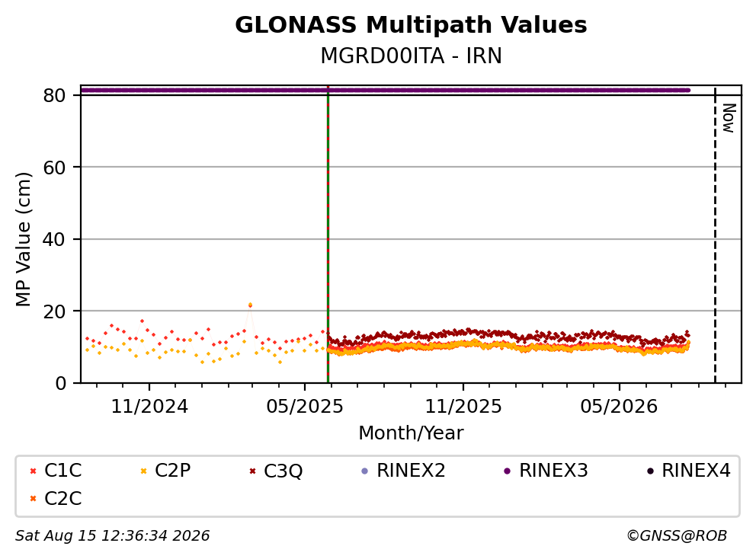
Task: Click the C2P peak point near 20 cm
Action: point(250,305)
